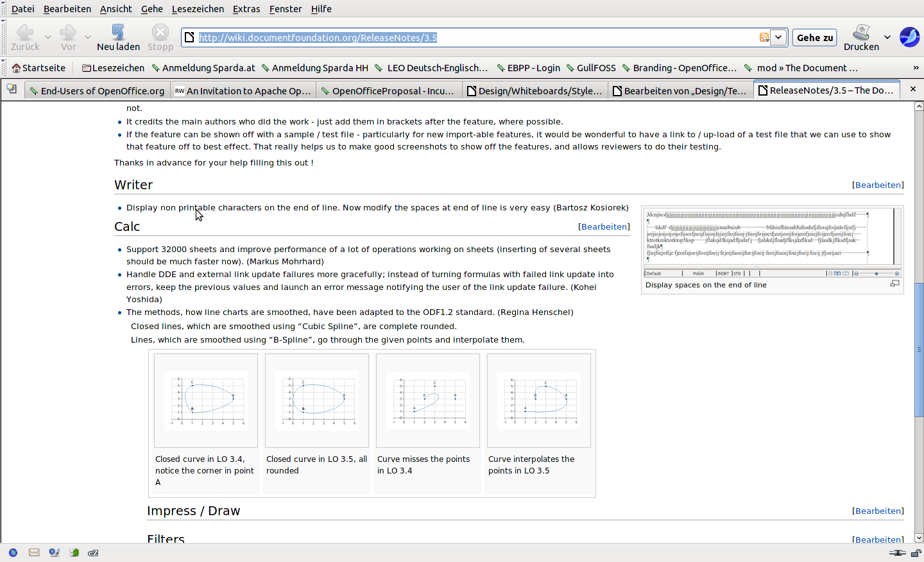This screenshot has height=562, width=924.
Task: Open Address Book from status bar icon
Action: pyautogui.click(x=74, y=552)
